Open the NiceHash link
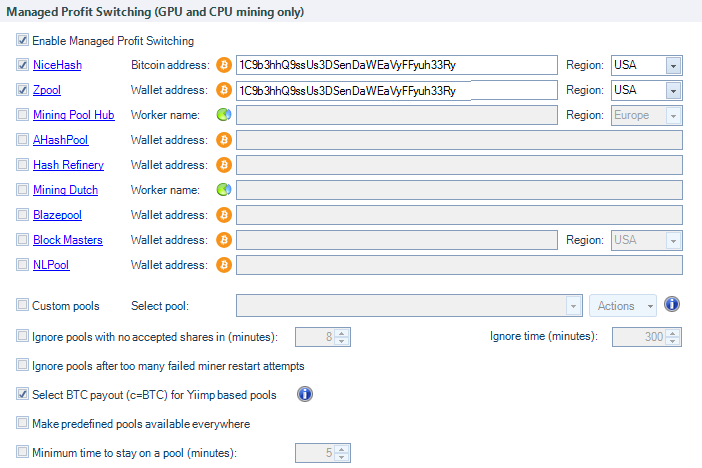The height and width of the screenshot is (468, 702). 57,65
